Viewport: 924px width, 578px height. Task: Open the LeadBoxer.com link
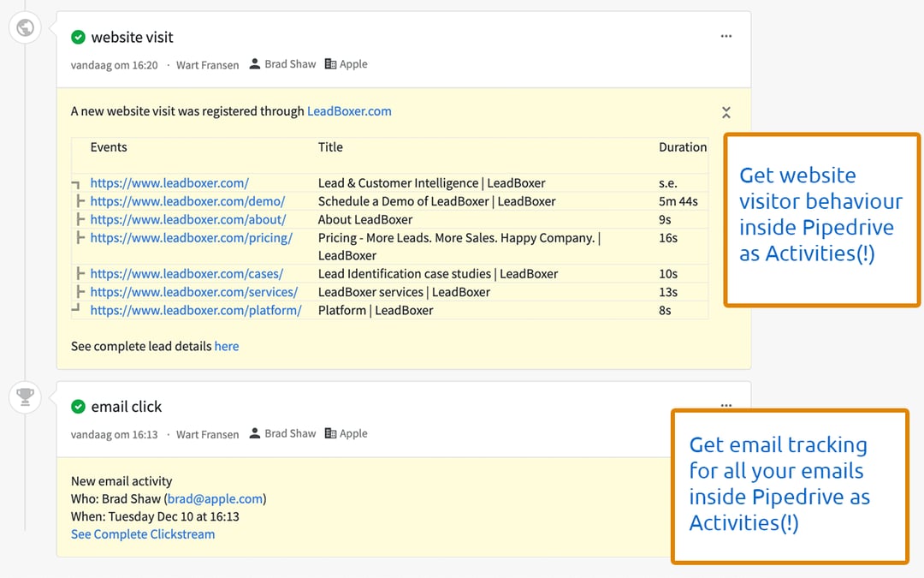[x=349, y=110]
